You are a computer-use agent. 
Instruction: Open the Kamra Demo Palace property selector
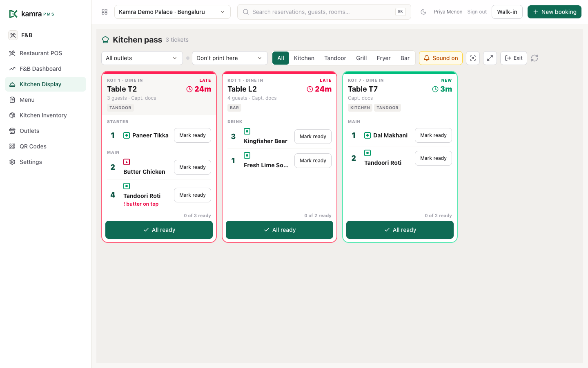point(172,12)
